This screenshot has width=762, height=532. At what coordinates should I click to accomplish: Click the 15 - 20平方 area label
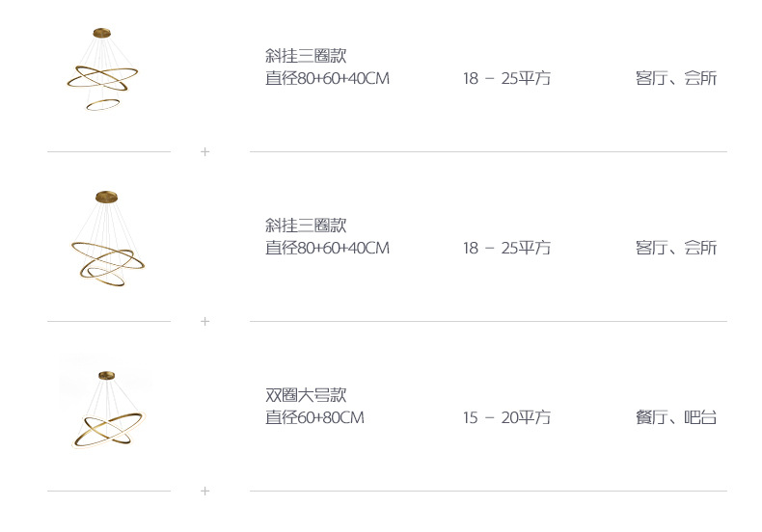point(506,417)
